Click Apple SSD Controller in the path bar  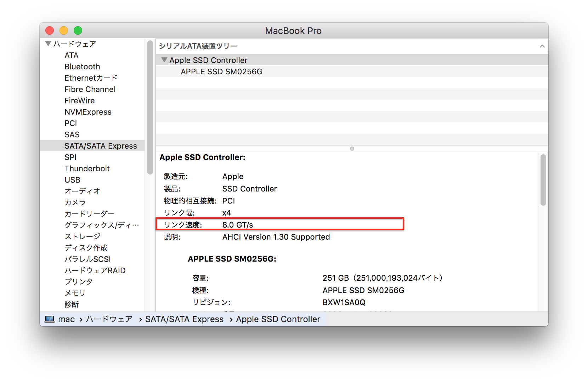click(278, 319)
